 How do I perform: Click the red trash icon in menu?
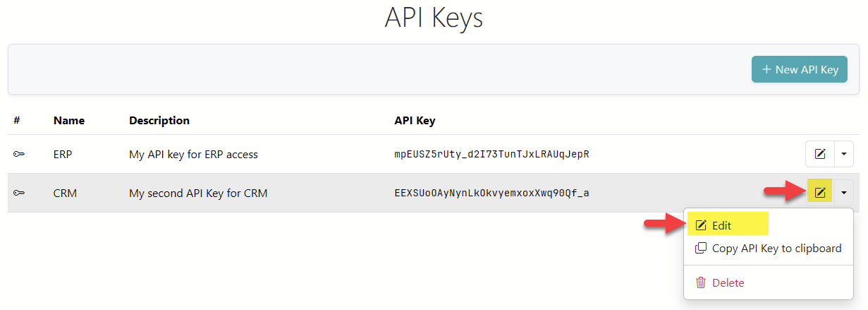coord(701,282)
